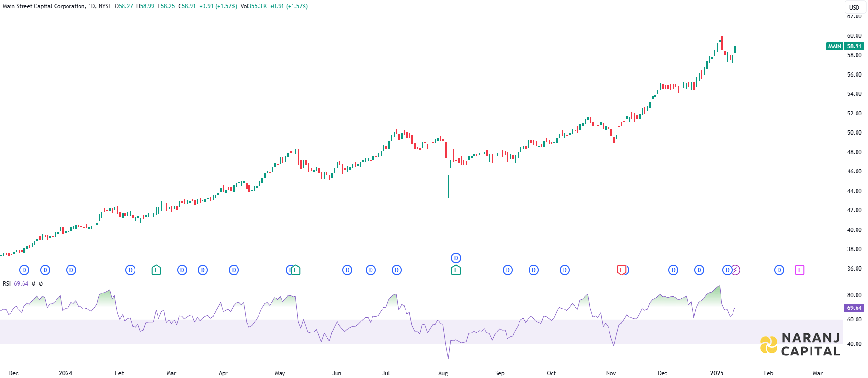This screenshot has width=868, height=378.
Task: Click the 1D interval text in header
Action: (92, 6)
